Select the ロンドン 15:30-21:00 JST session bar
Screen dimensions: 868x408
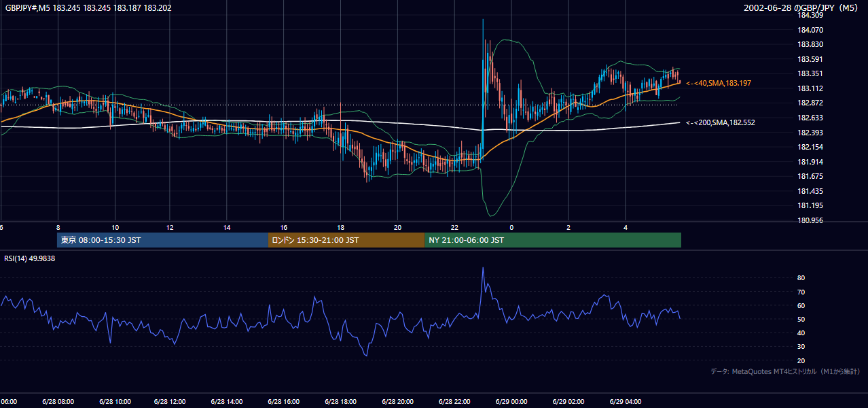[346, 240]
